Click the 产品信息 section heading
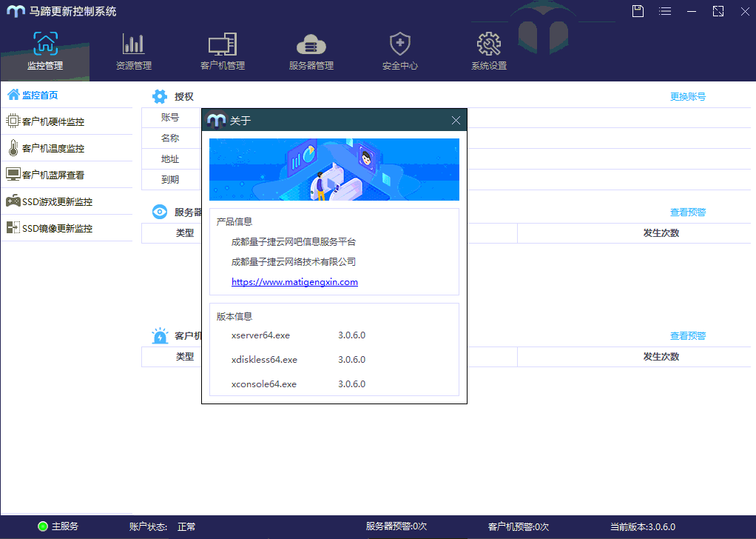The width and height of the screenshot is (756, 539). tap(234, 221)
